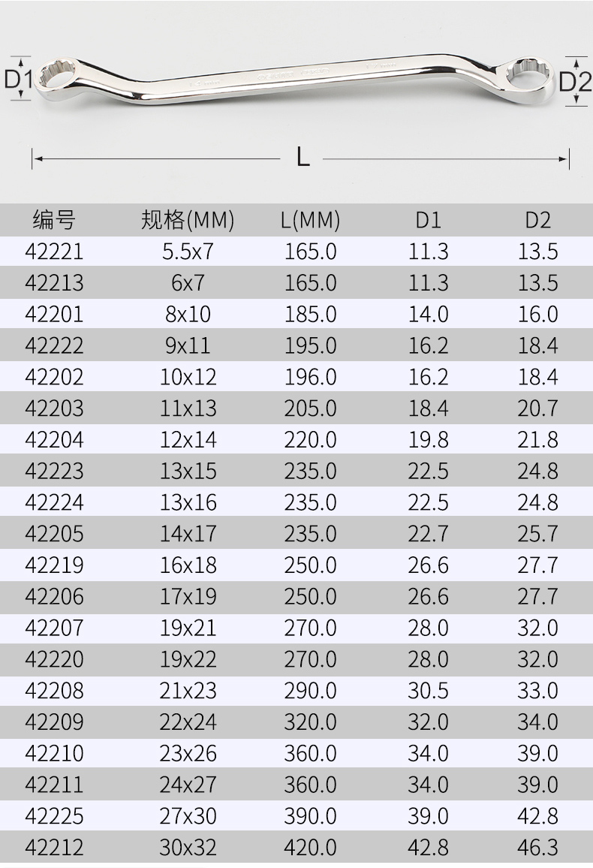Select the 6x7 size cell
Viewport: 593px width, 868px height.
[188, 283]
